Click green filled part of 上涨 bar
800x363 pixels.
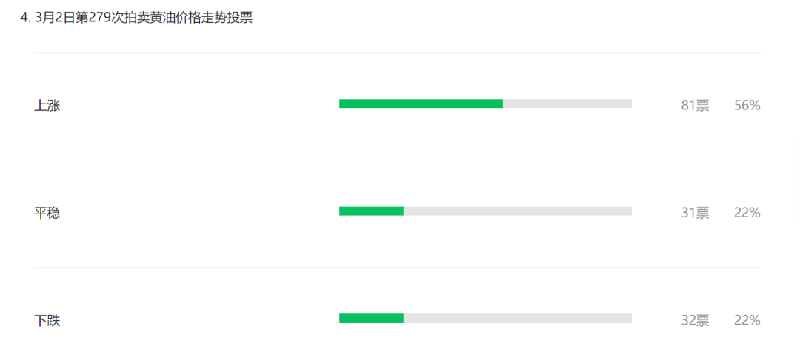click(x=421, y=104)
